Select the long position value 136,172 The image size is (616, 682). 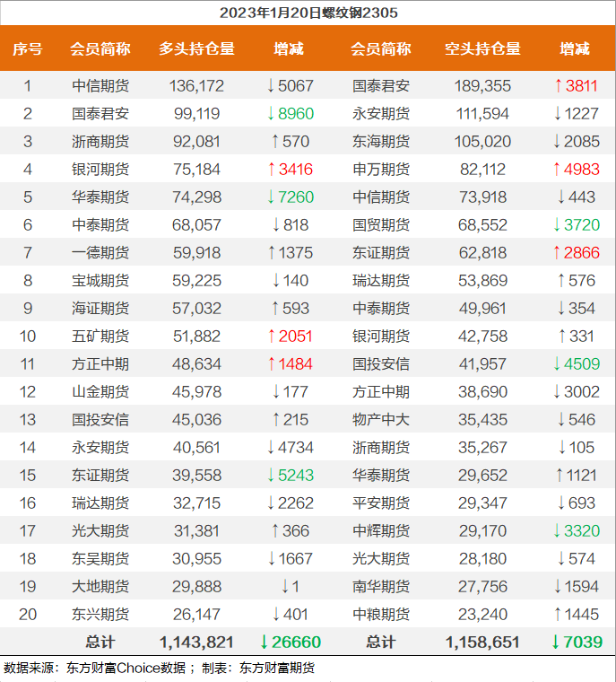[x=196, y=86]
